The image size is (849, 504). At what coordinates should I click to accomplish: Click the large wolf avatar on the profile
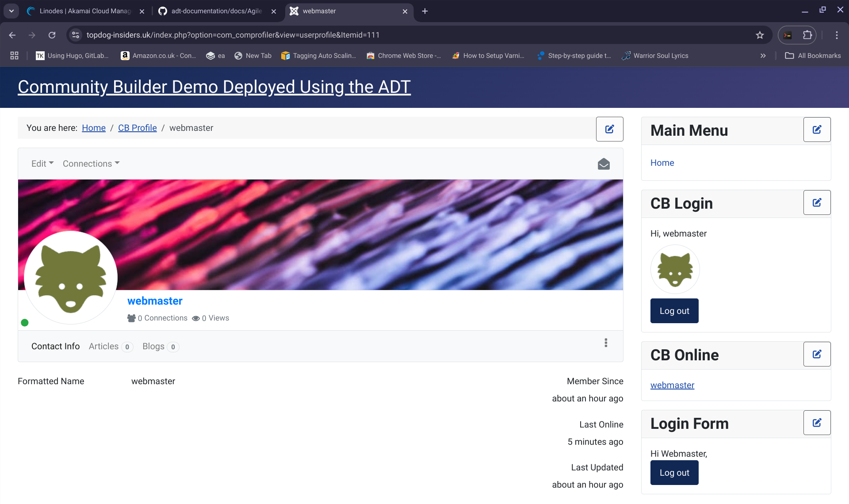(x=71, y=278)
